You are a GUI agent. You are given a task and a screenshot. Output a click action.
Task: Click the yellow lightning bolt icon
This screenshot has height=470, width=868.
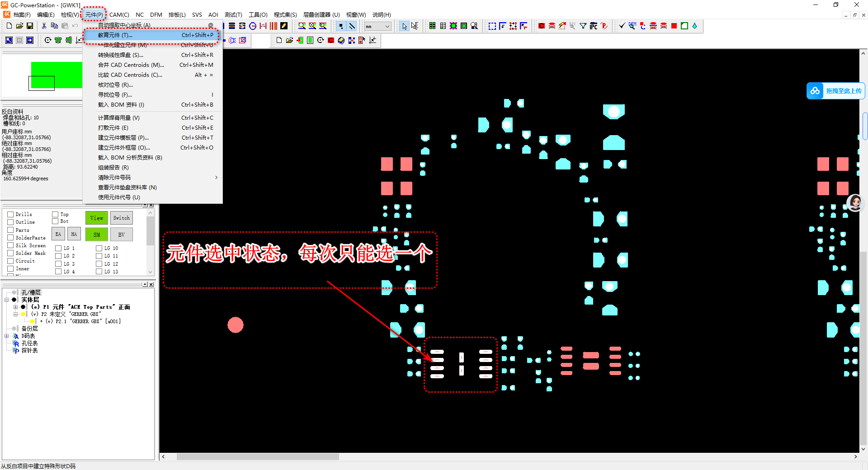coord(562,26)
